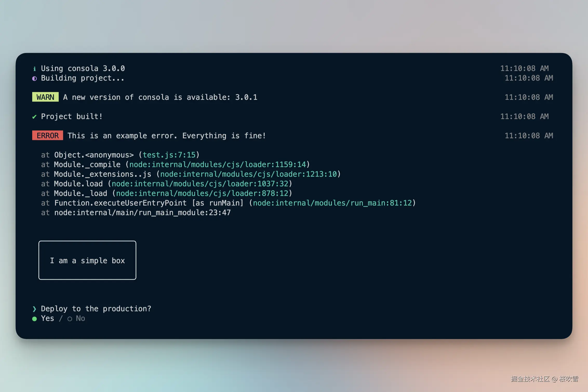Viewport: 588px width, 392px height.
Task: Click the consola 3.0.1 update warning text
Action: (160, 97)
